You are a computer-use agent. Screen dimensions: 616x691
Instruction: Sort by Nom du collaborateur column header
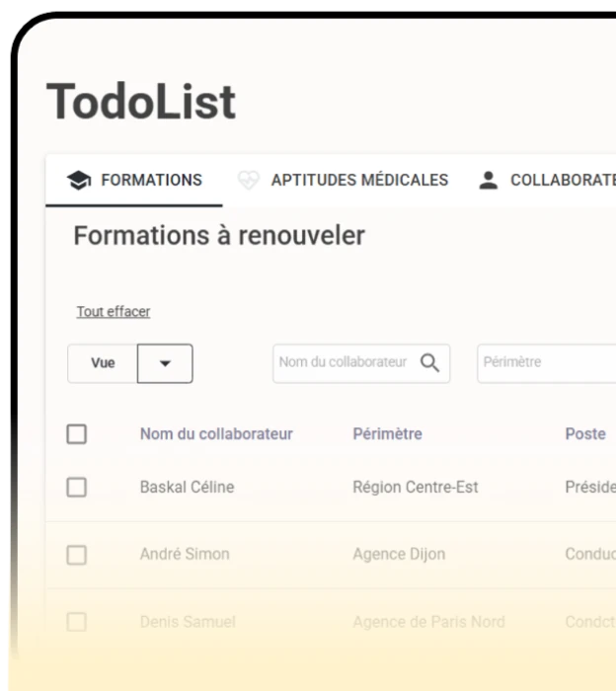(x=216, y=434)
